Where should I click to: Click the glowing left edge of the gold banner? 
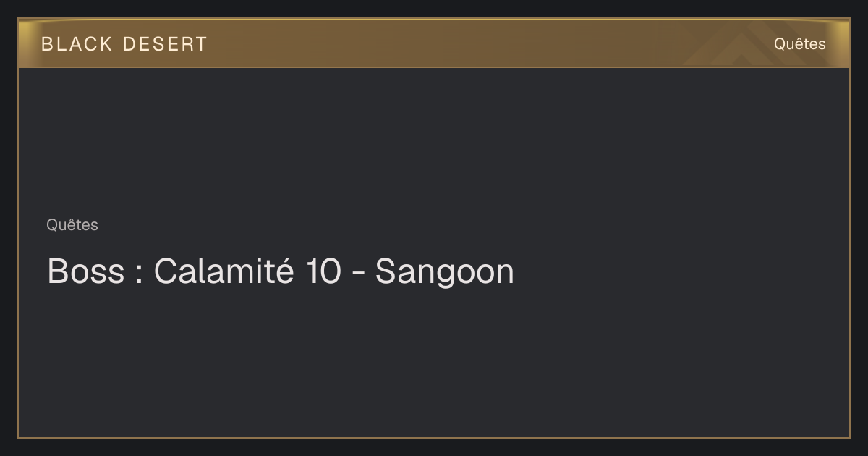coord(24,43)
